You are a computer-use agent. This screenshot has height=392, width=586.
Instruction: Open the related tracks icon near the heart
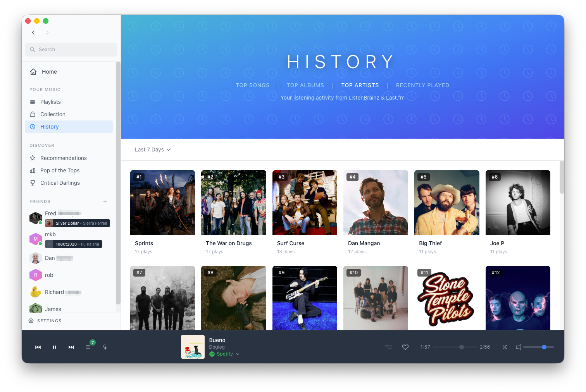[x=388, y=347]
